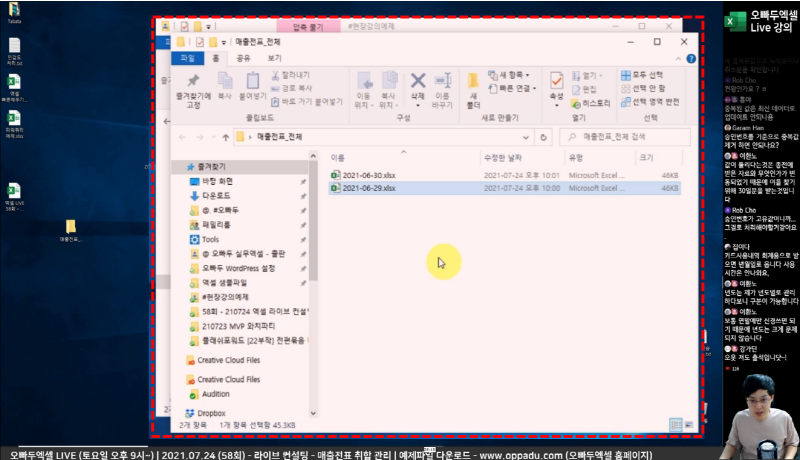Screen dimensions: 800x460
Task: Click the Excel icon of 2021-06-29.xlsx
Action: tap(335, 188)
